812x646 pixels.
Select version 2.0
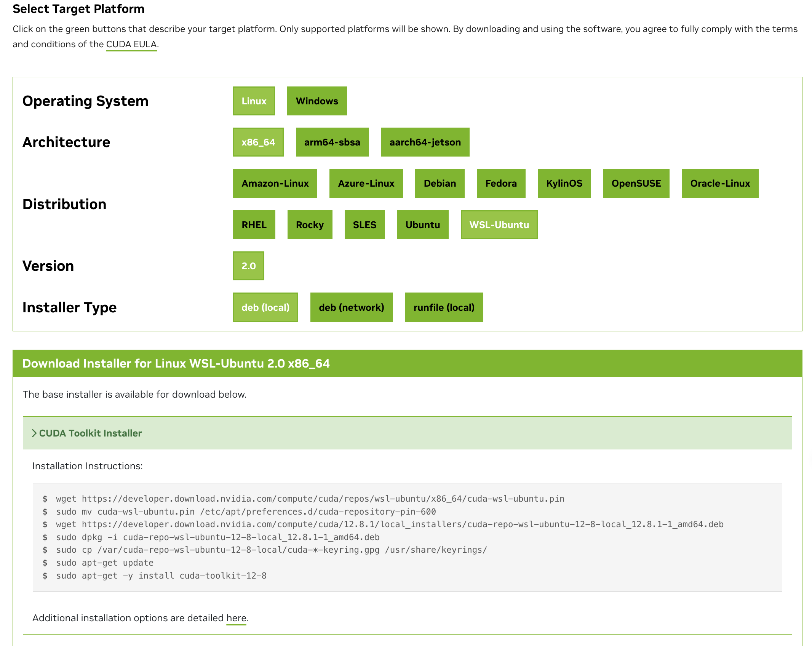point(249,266)
